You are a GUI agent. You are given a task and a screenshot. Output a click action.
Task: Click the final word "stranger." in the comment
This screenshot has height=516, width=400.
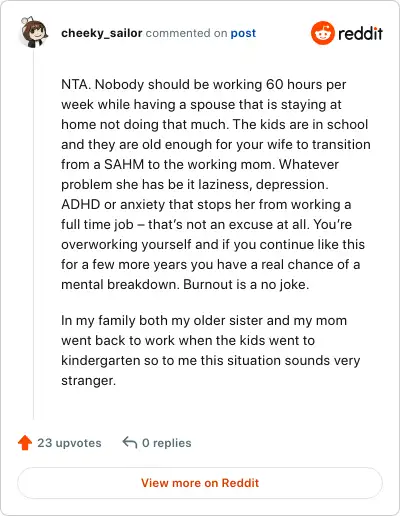coord(88,381)
